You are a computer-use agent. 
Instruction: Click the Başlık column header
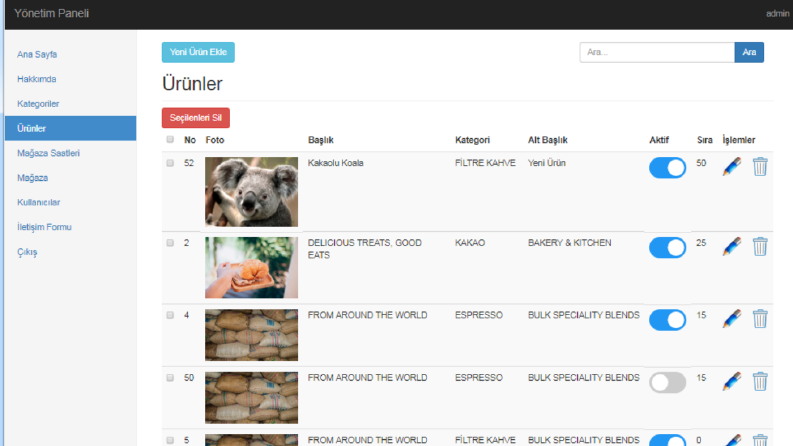(321, 140)
